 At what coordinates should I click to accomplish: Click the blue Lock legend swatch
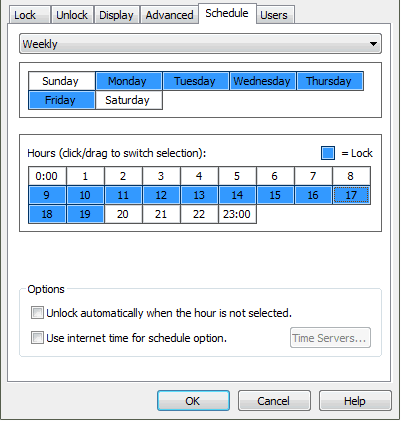[x=328, y=153]
